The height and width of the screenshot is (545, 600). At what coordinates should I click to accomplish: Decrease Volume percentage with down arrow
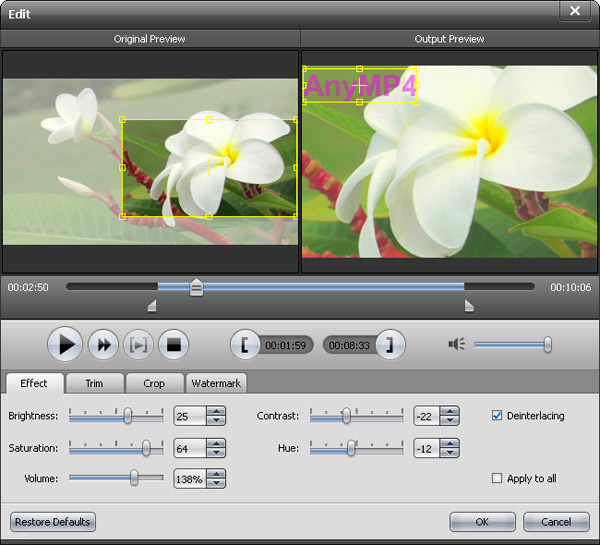[216, 483]
